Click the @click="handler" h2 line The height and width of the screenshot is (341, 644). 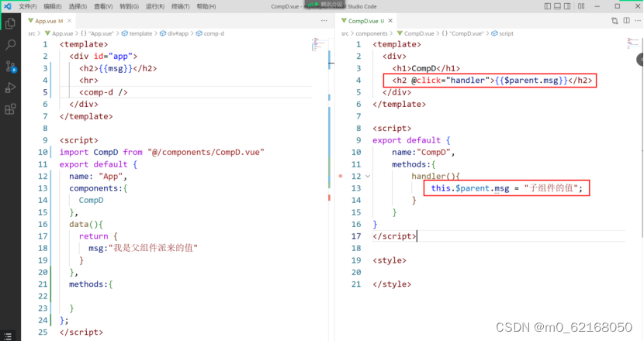coord(492,80)
